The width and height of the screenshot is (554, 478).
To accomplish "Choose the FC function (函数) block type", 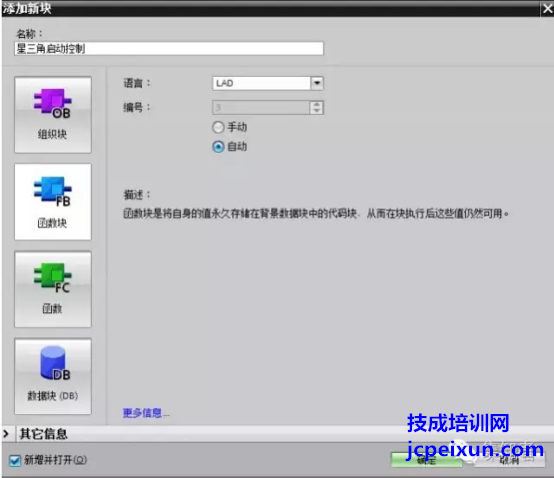I will click(53, 289).
